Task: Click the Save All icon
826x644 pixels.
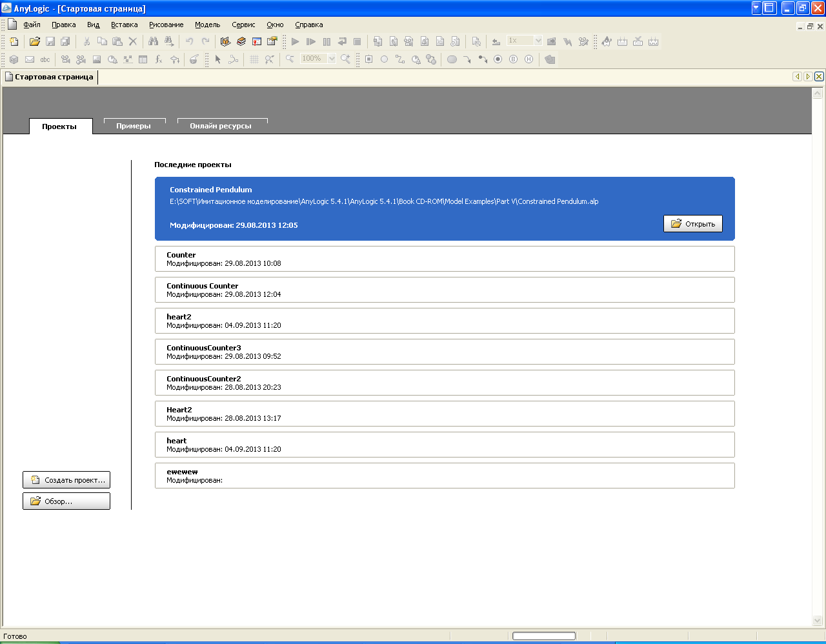Action: 66,41
